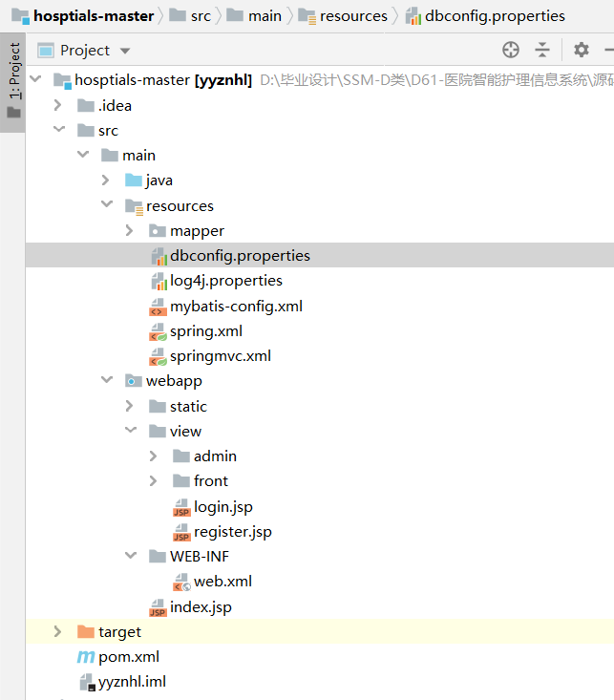Open the Project view dropdown
The height and width of the screenshot is (700, 614).
(125, 51)
